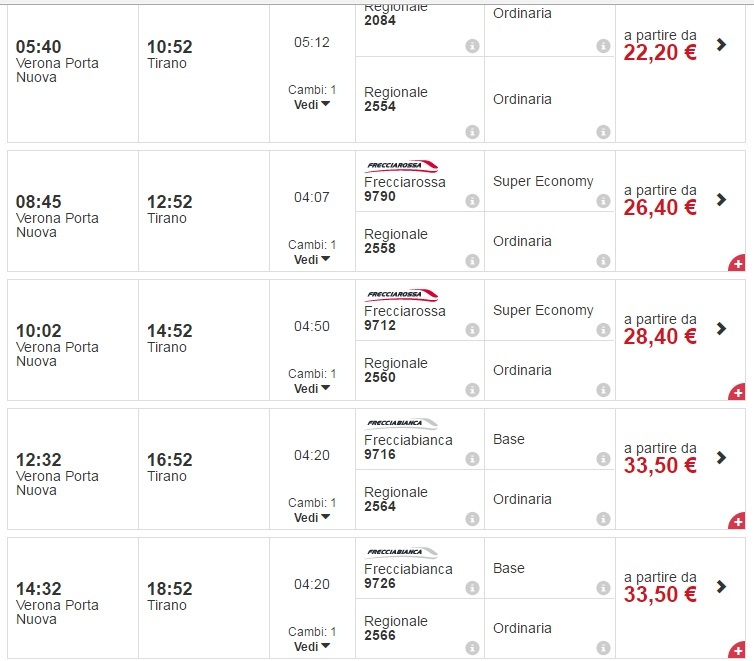Expand Vedi changes for 12:32 departure
Screen dimensions: 754x661
pyautogui.click(x=312, y=518)
